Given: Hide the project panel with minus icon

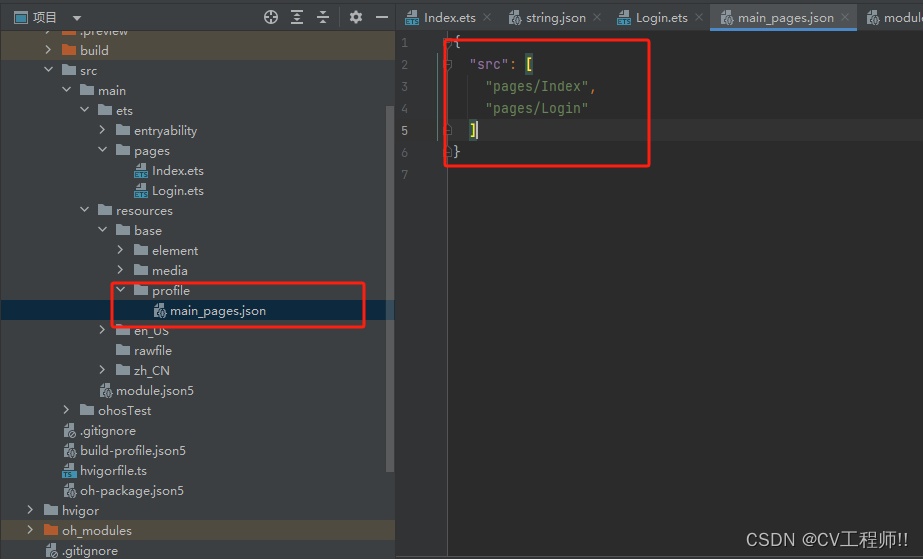Looking at the screenshot, I should tap(382, 17).
